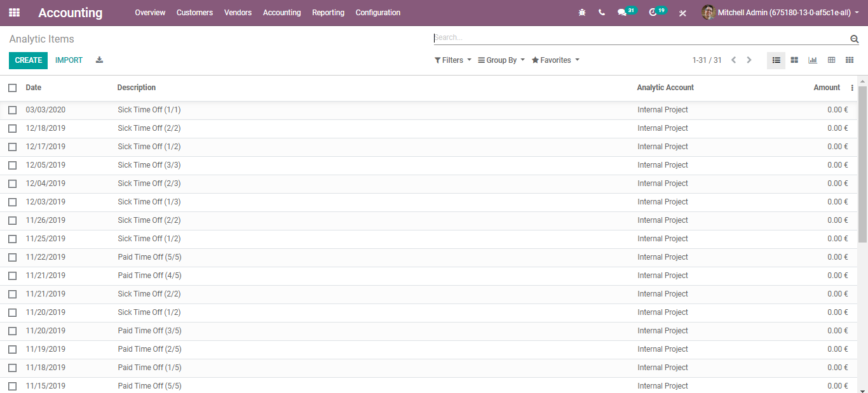Switch to pivot table view
Viewport: 868px width, 393px height.
tap(831, 60)
